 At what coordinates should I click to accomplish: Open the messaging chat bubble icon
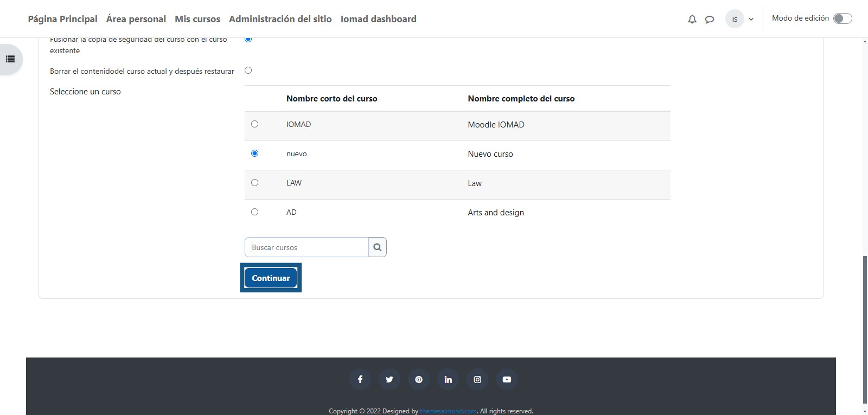point(709,19)
